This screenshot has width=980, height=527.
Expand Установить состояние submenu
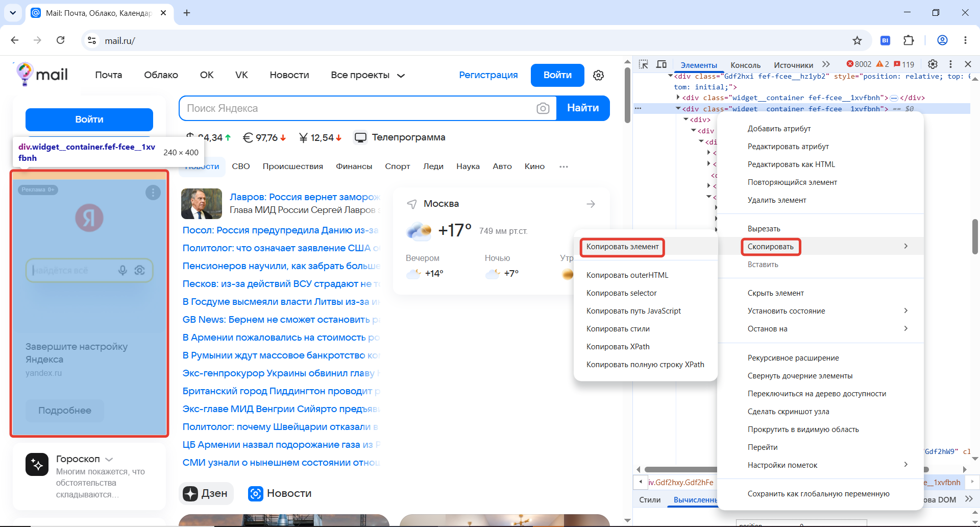(x=820, y=310)
